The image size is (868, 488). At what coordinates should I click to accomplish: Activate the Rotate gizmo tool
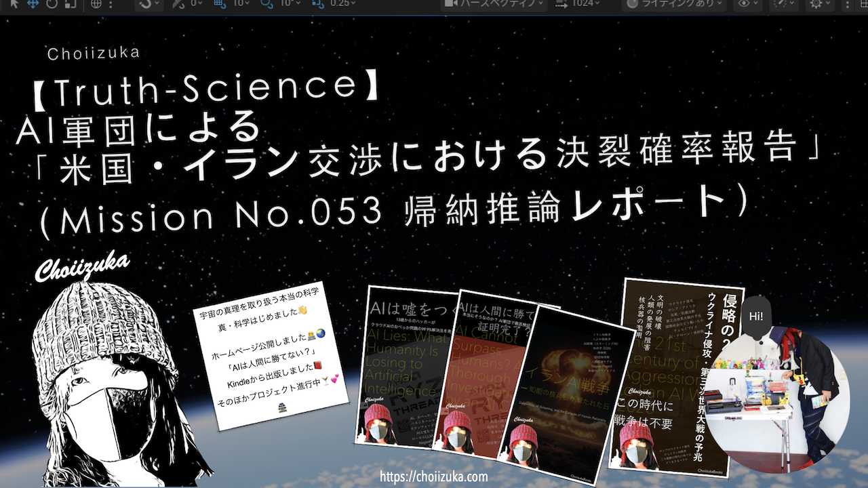point(51,3)
